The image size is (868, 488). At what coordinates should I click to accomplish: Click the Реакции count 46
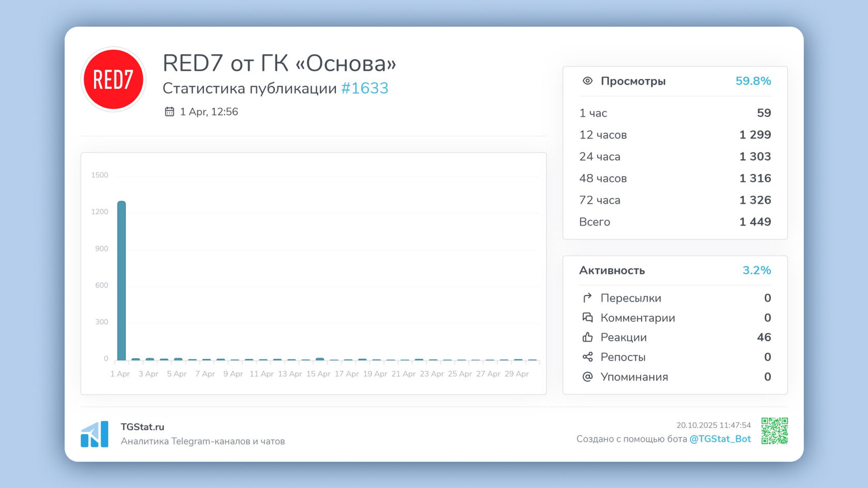764,337
